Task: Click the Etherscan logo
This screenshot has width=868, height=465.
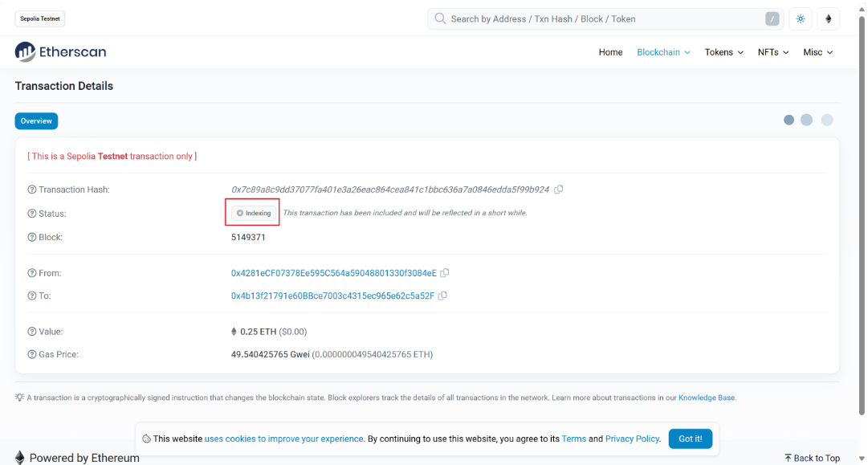Action: click(x=60, y=52)
